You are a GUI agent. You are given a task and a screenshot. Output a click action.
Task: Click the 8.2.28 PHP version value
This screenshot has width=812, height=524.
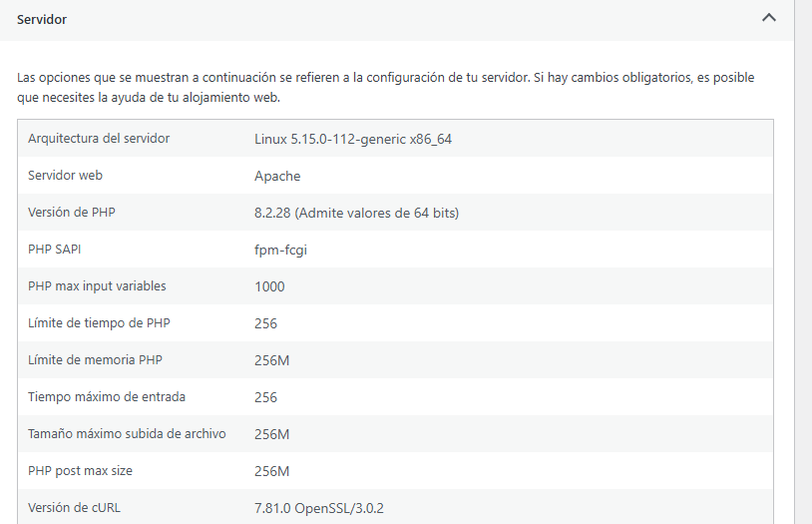pos(356,213)
